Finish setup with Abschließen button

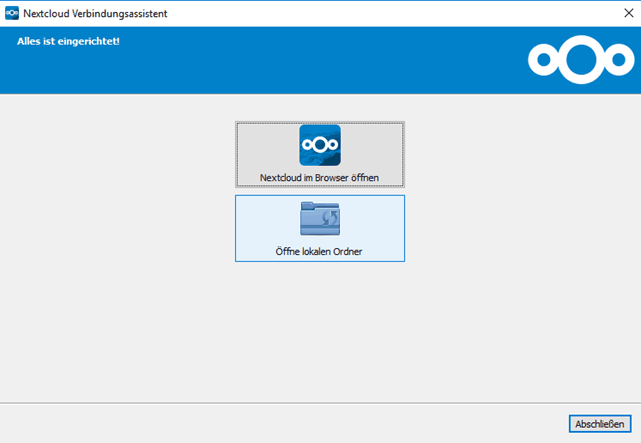[600, 424]
